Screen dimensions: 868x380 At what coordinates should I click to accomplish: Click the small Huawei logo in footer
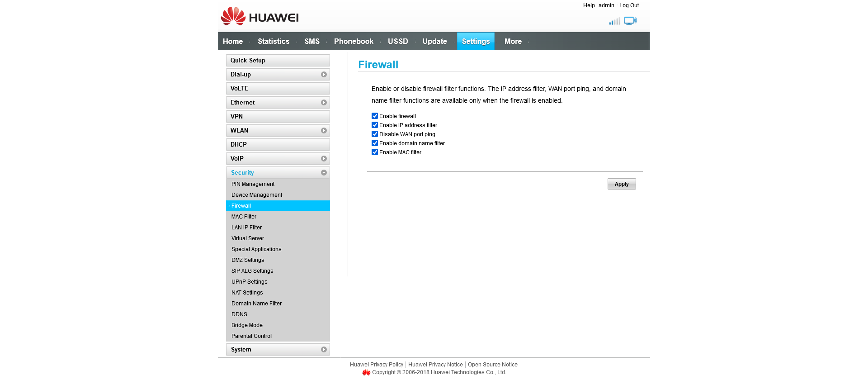click(366, 372)
